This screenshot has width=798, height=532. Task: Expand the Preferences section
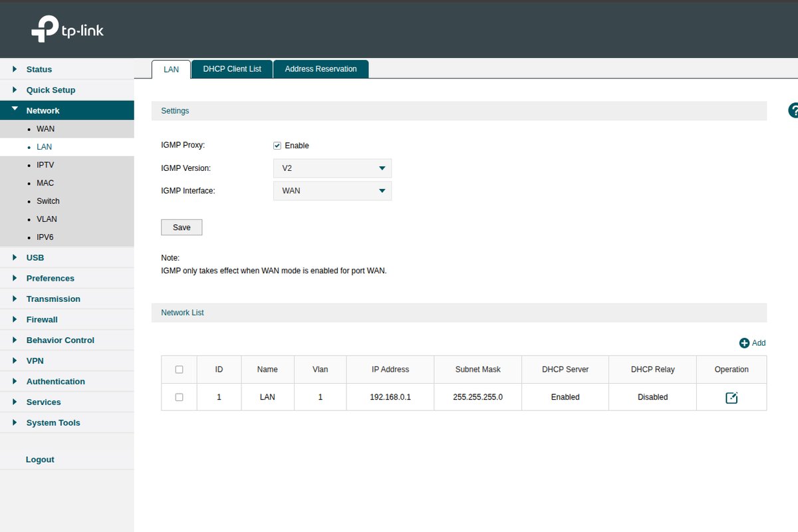coord(66,278)
